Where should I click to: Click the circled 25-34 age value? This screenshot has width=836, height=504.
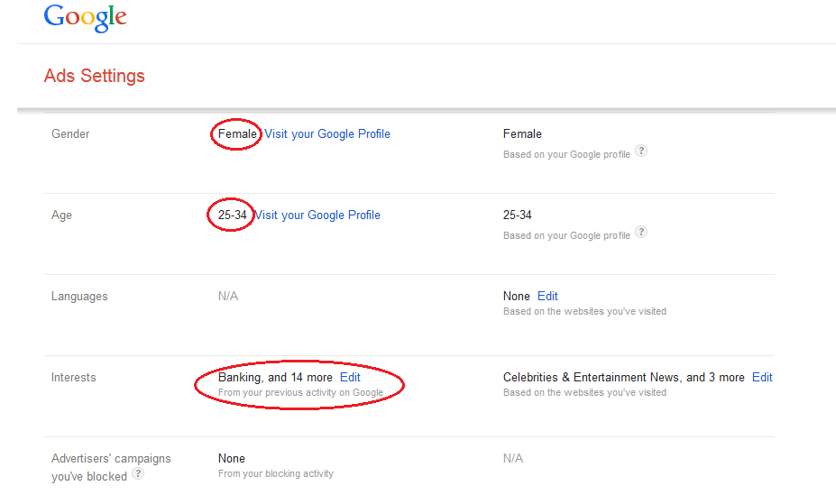232,215
